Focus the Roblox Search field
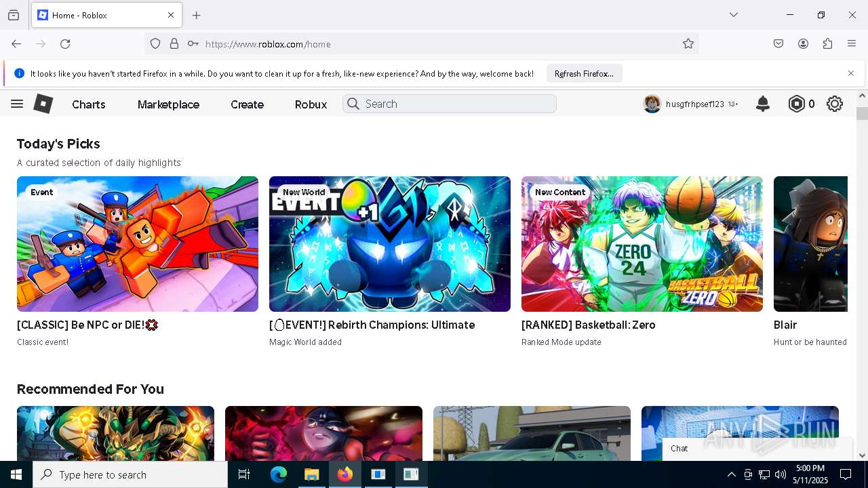The width and height of the screenshot is (868, 488). [x=450, y=104]
